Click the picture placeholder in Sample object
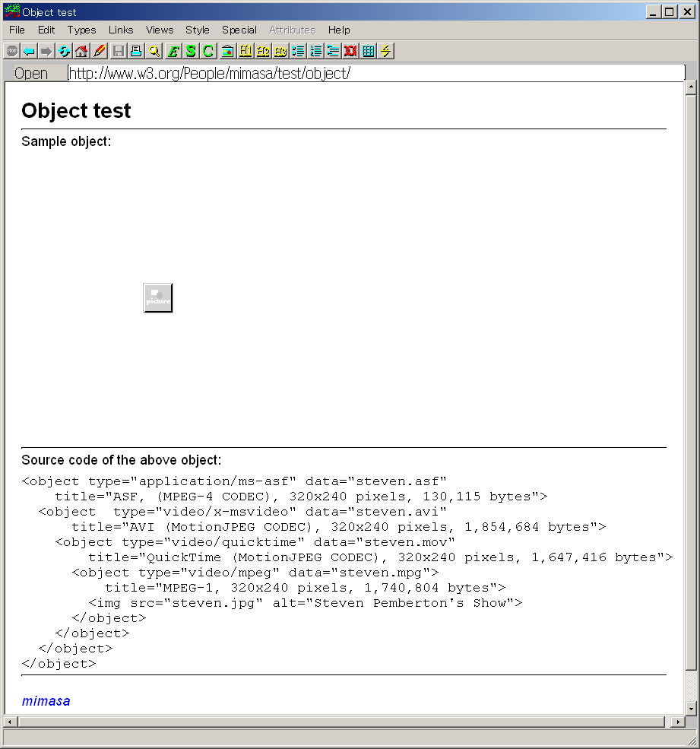This screenshot has height=749, width=700. click(158, 297)
